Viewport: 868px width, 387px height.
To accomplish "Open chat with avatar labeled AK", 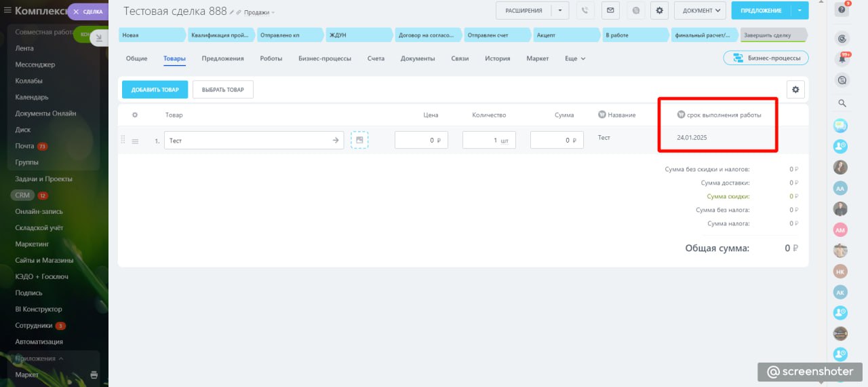I will (x=841, y=292).
